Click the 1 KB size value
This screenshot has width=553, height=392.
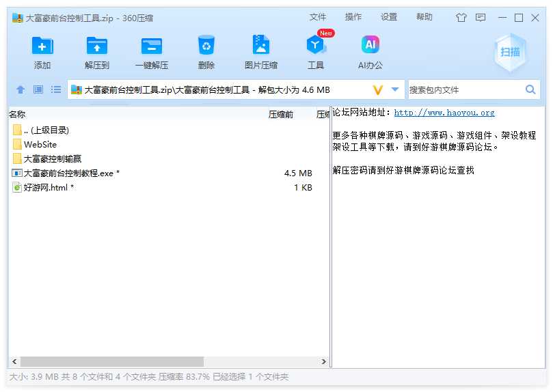point(304,187)
